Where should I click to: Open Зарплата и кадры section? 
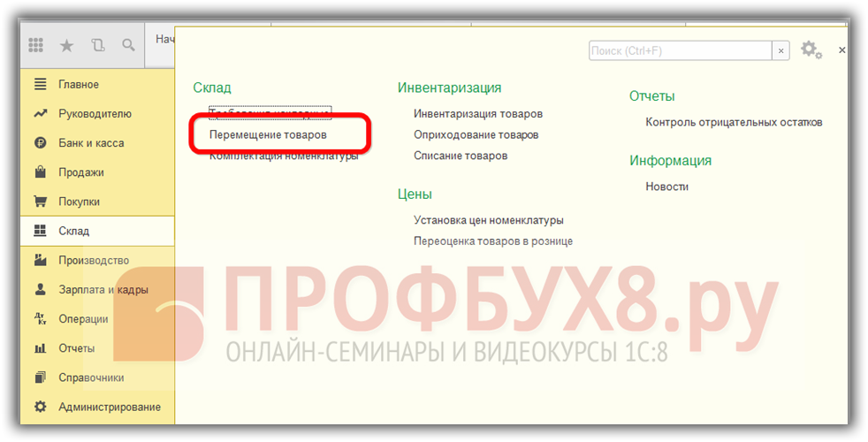click(103, 290)
